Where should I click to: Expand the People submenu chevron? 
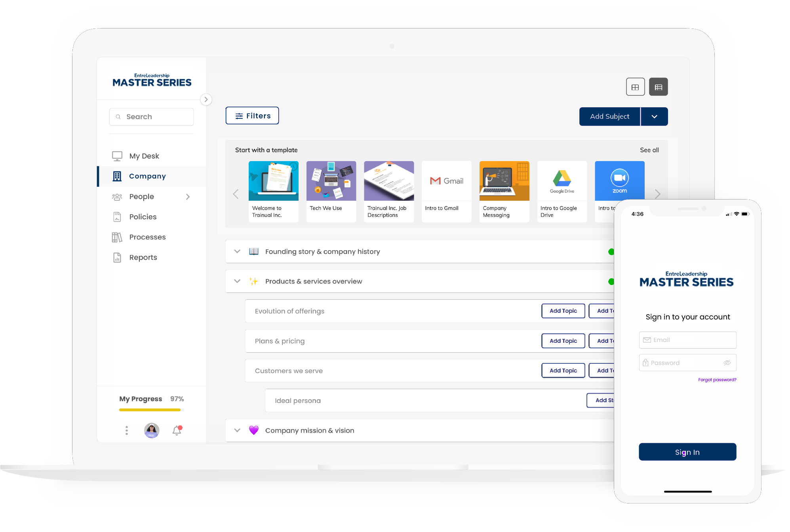click(188, 197)
